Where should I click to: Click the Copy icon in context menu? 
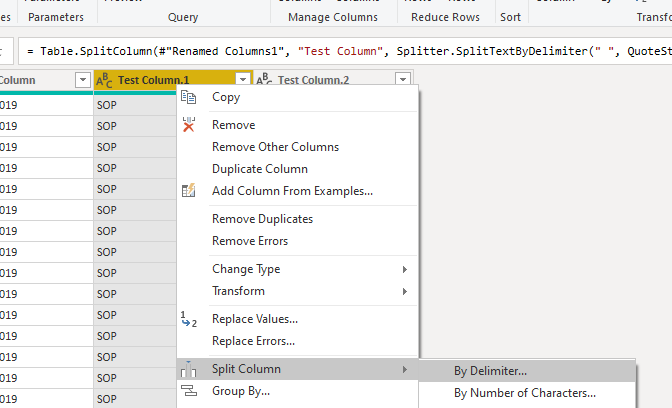[188, 97]
